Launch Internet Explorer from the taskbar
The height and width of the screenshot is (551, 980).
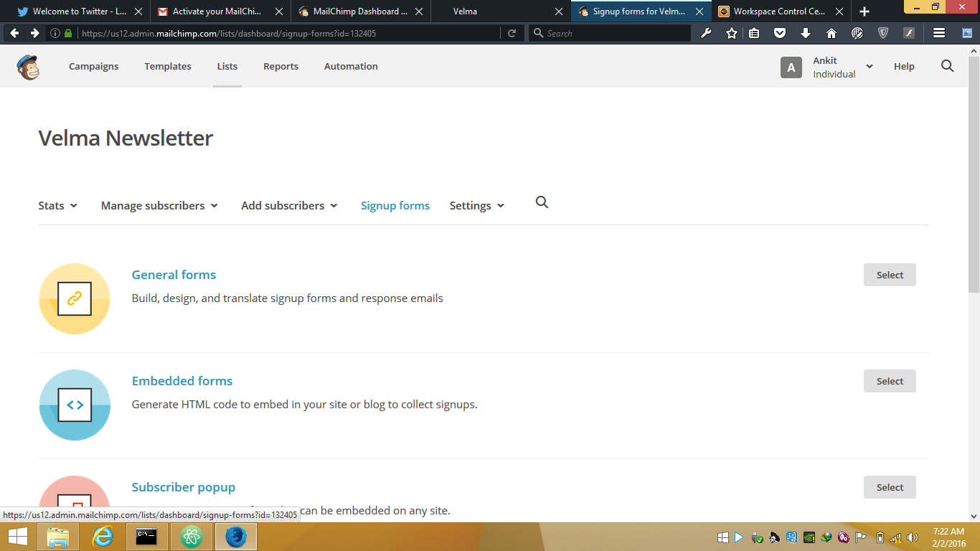[103, 537]
